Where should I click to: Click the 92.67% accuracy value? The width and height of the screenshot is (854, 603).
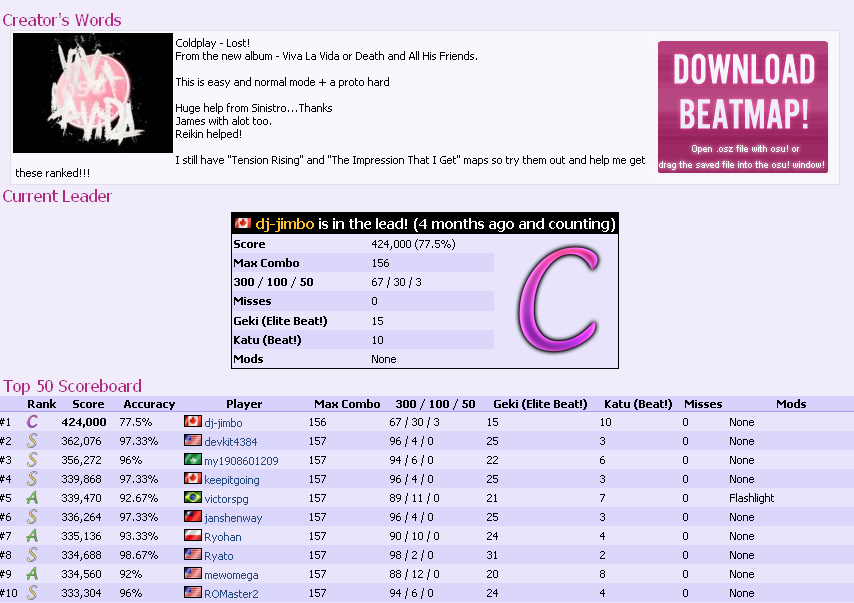click(x=138, y=498)
